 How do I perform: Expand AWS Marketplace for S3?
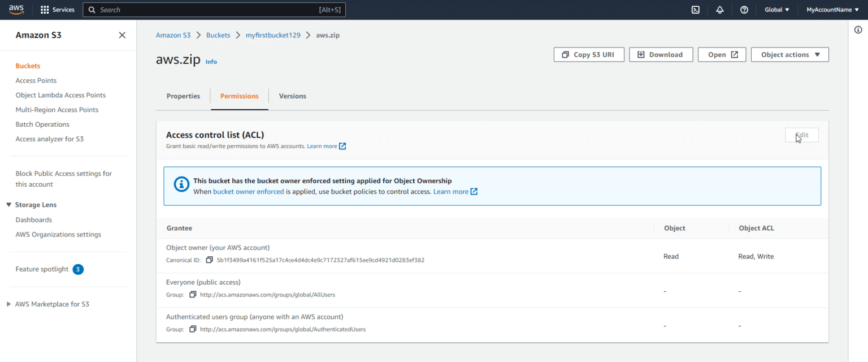point(9,304)
